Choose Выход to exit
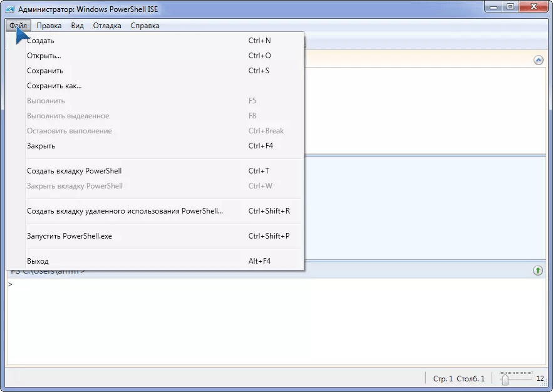Image resolution: width=553 pixels, height=392 pixels. click(155, 261)
